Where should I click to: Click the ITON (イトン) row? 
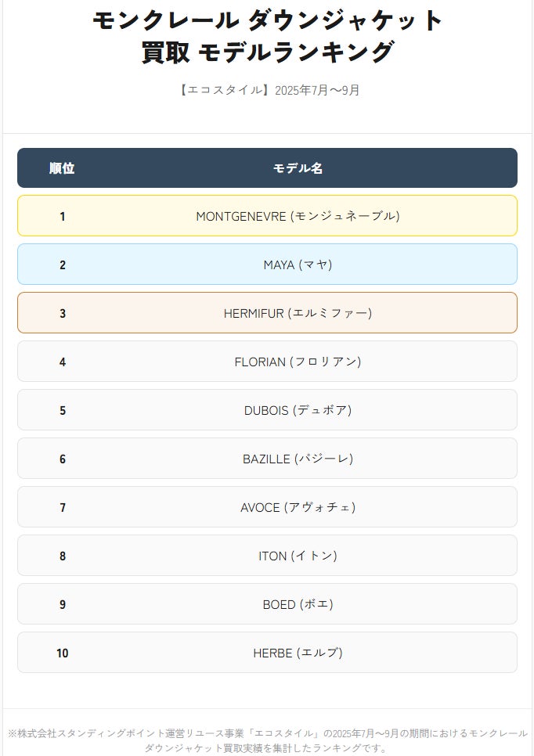267,556
